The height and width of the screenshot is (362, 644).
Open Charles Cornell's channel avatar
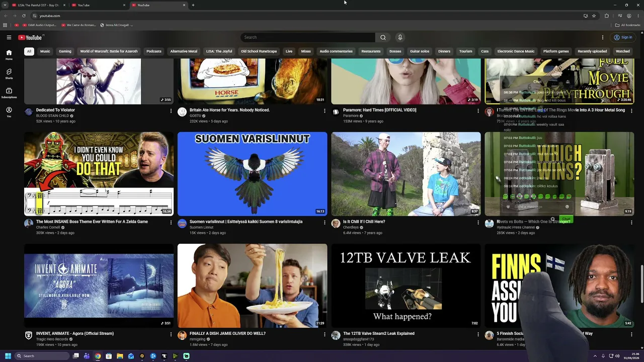(29, 224)
